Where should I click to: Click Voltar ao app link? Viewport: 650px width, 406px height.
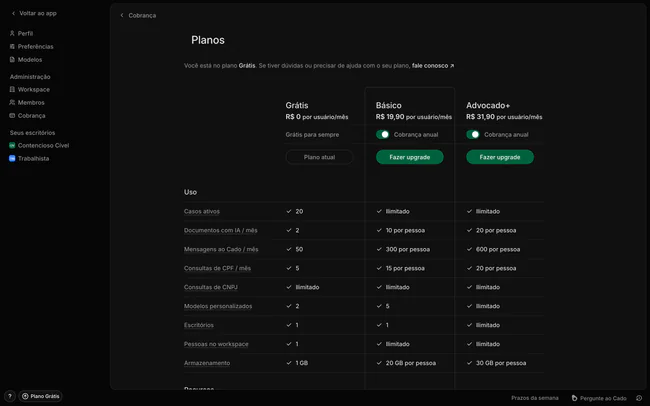(38, 13)
